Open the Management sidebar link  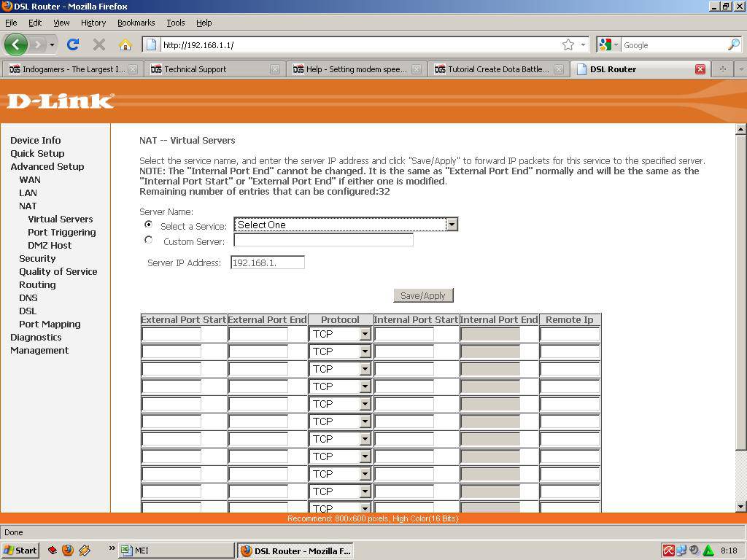tap(39, 350)
